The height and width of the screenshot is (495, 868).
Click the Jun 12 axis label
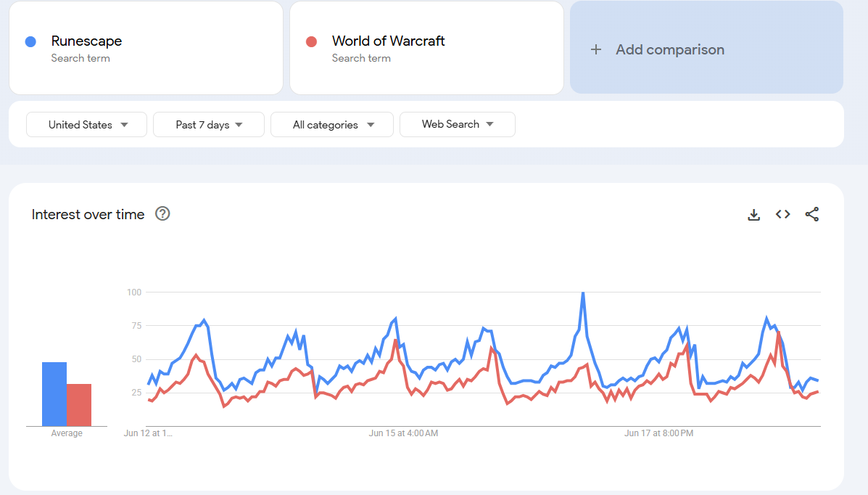(148, 433)
